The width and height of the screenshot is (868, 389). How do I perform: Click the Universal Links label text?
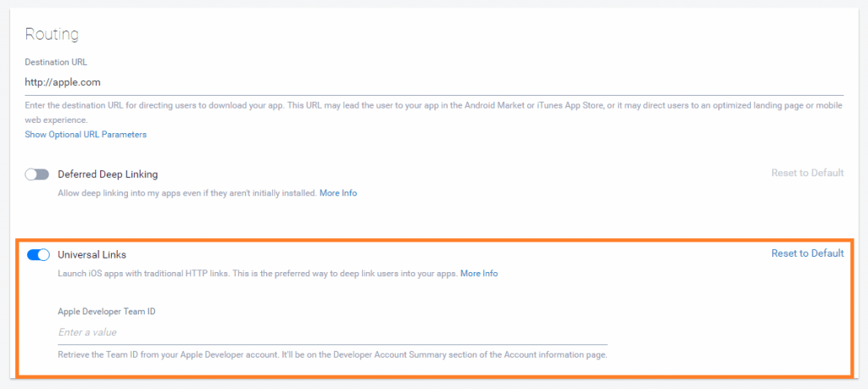tap(92, 254)
